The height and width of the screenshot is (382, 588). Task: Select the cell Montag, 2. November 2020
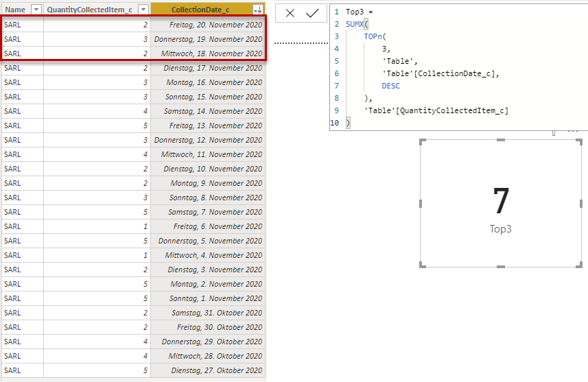click(208, 284)
